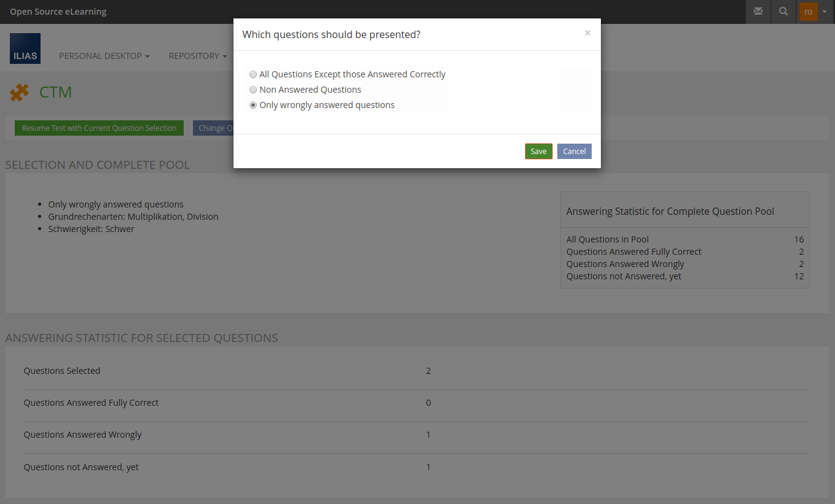
Task: Open the Personal Desktop menu
Action: [x=104, y=56]
